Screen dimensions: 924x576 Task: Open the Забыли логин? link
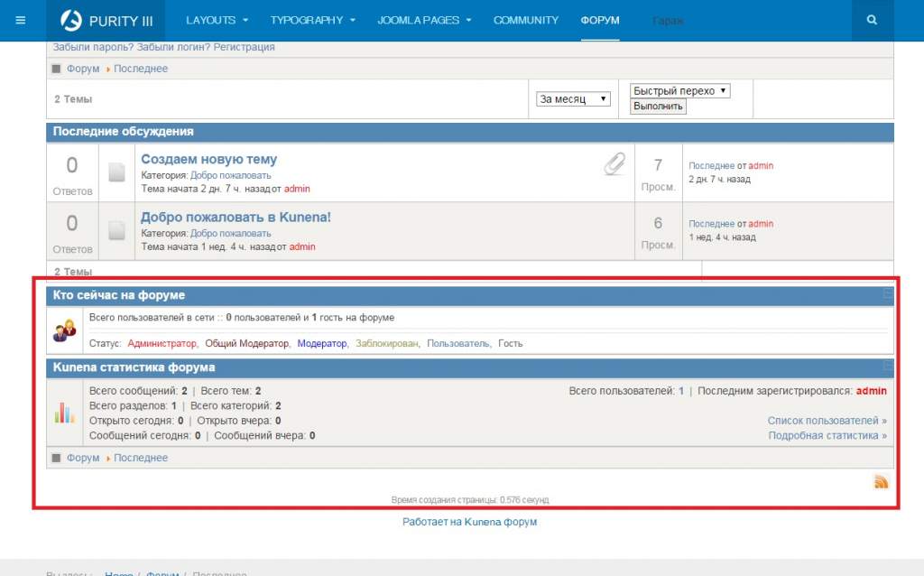coord(173,47)
